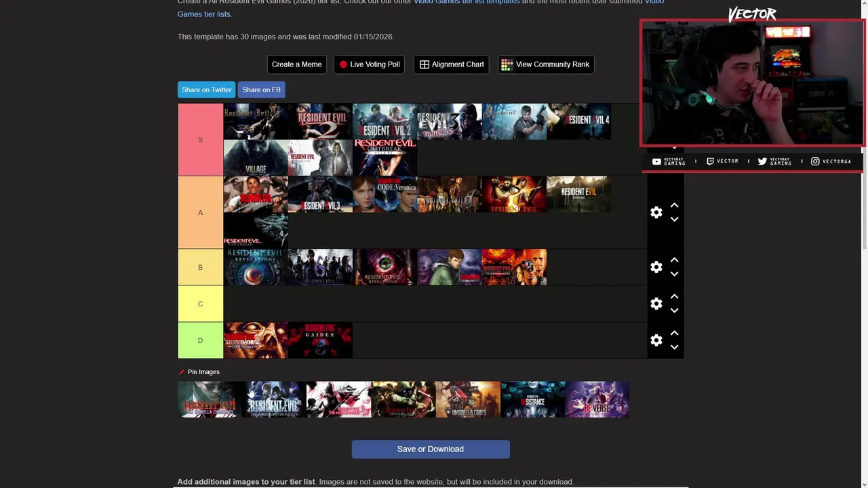Select Resident Evil Outbreak thumbnail in A tier
The image size is (868, 488).
click(x=256, y=230)
